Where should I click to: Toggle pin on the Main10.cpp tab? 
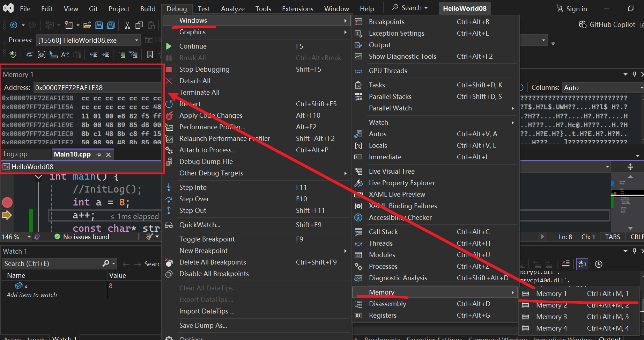[x=99, y=155]
